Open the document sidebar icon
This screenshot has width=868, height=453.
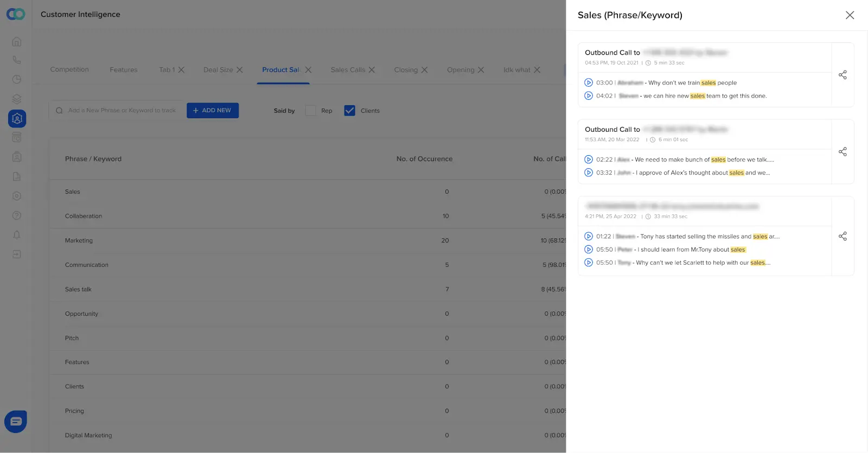point(17,176)
